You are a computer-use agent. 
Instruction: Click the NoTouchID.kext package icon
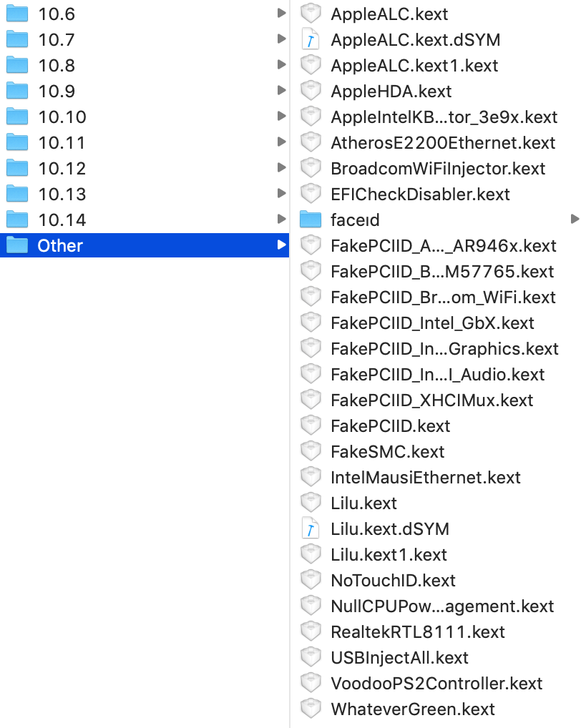[x=311, y=579]
